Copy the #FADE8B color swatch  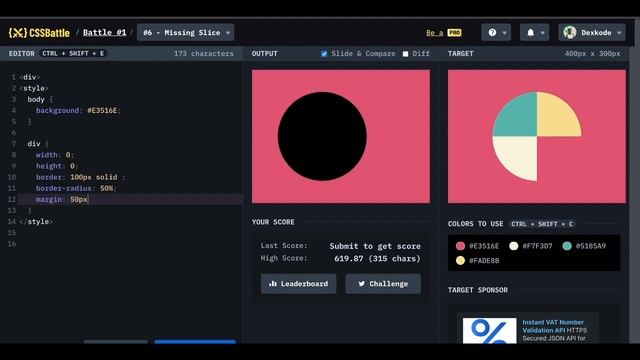[460, 260]
